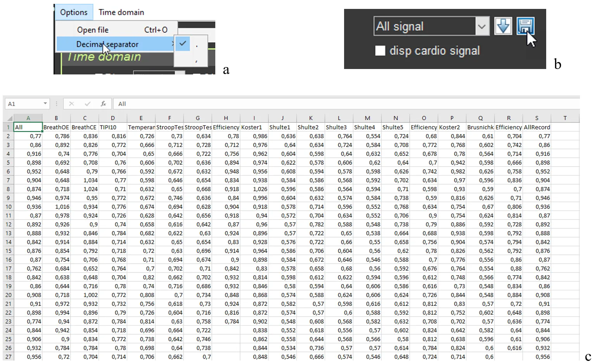
Task: Click the formula bar showing All
Action: (310, 104)
